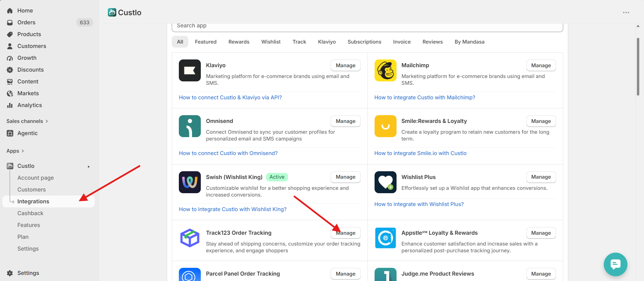This screenshot has height=281, width=644.
Task: Click the Agentic channel icon
Action: 10,133
